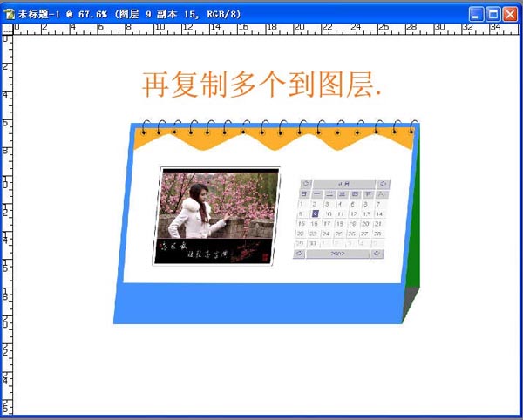Click the orange Chinese heading text
Image resolution: width=523 pixels, height=420 pixels.
[261, 85]
